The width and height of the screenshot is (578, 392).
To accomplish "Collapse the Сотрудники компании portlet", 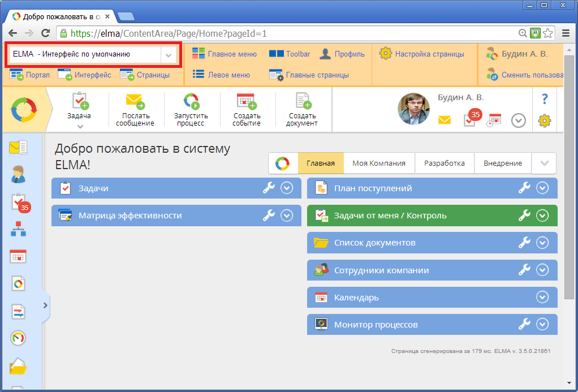I will pyautogui.click(x=542, y=270).
